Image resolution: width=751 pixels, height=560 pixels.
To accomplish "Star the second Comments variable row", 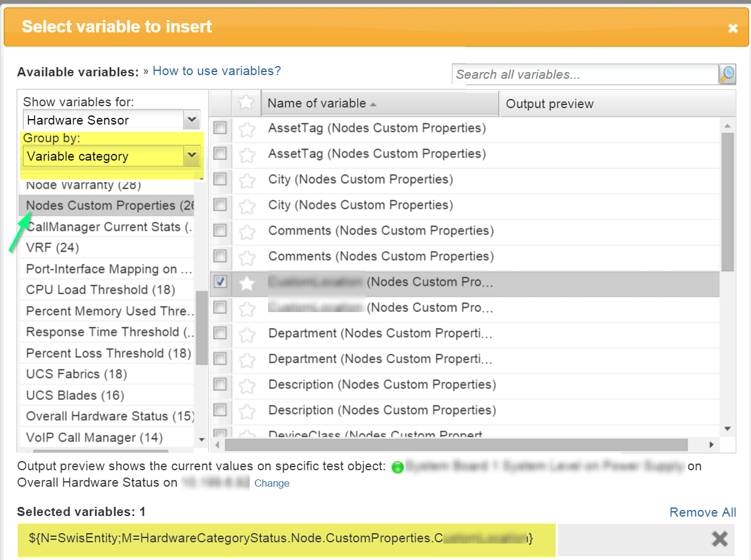I will coord(247,258).
